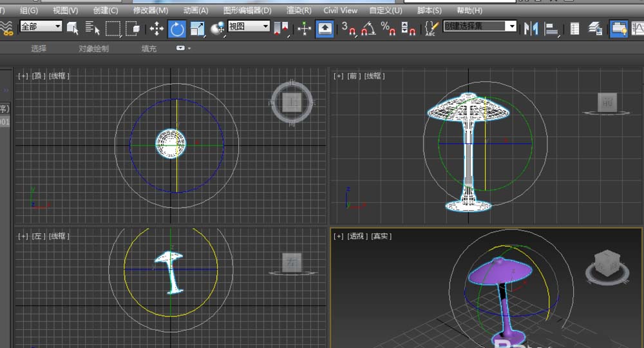Open the 创建选择集 dropdown arrow
The width and height of the screenshot is (644, 348).
511,26
